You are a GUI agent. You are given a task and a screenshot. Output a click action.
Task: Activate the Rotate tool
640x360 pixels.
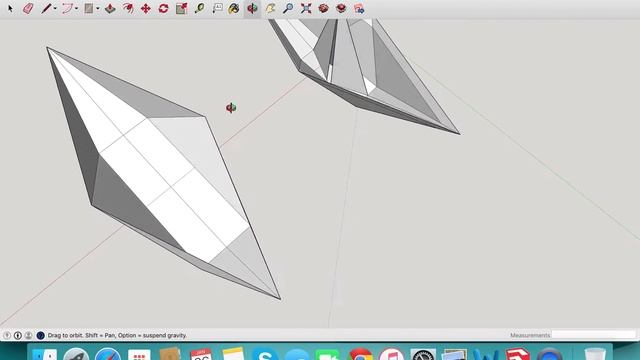click(163, 8)
